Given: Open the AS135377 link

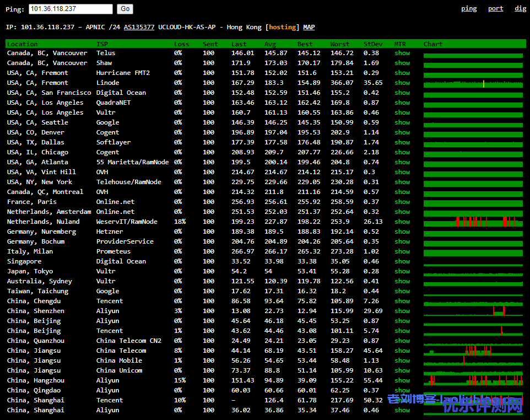Looking at the screenshot, I should pyautogui.click(x=139, y=27).
